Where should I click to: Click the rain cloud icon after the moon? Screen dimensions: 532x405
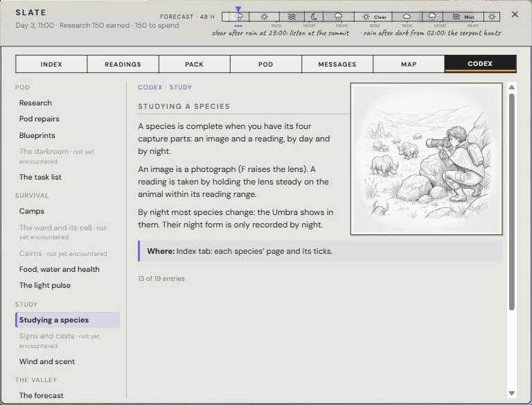338,17
